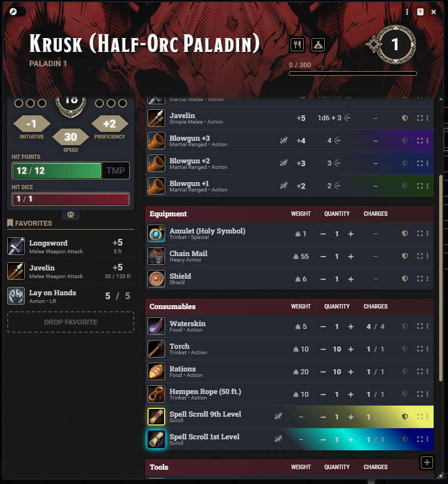This screenshot has height=484, width=448.
Task: Click the green hit points bar
Action: click(57, 171)
